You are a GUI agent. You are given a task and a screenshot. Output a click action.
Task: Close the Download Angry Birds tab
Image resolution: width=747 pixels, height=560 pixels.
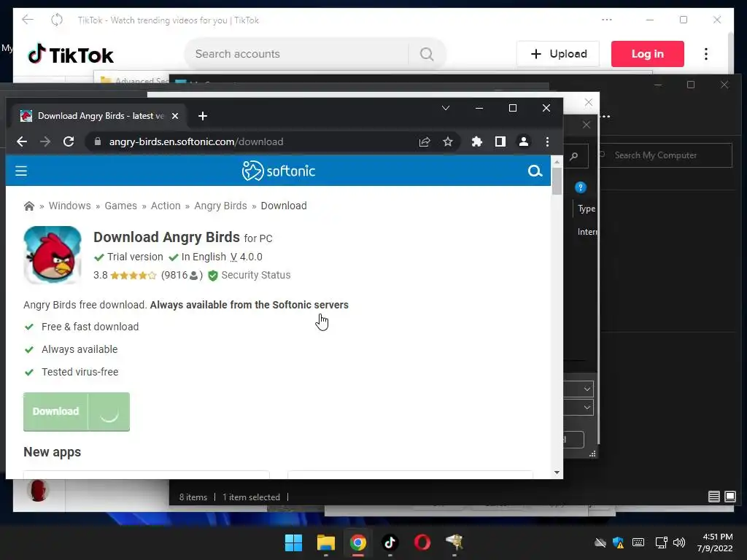click(x=175, y=116)
